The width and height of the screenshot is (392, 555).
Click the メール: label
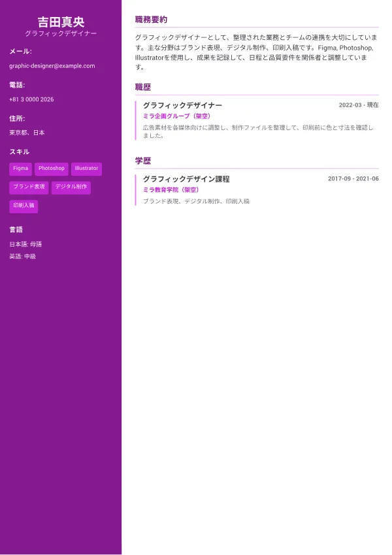(x=20, y=52)
